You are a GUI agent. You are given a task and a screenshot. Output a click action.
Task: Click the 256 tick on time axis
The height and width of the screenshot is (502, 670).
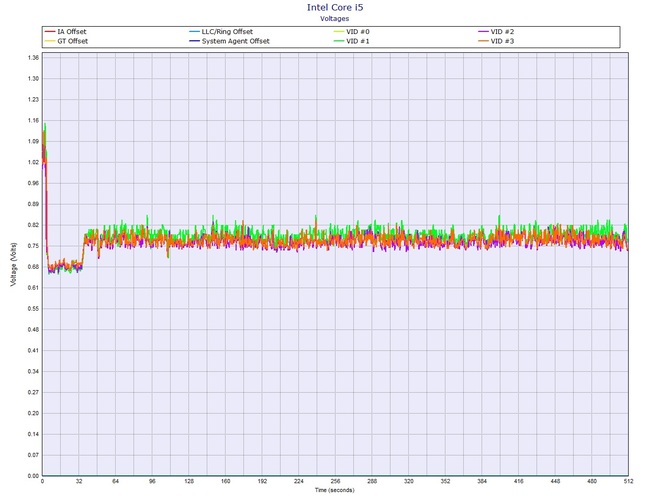click(335, 481)
